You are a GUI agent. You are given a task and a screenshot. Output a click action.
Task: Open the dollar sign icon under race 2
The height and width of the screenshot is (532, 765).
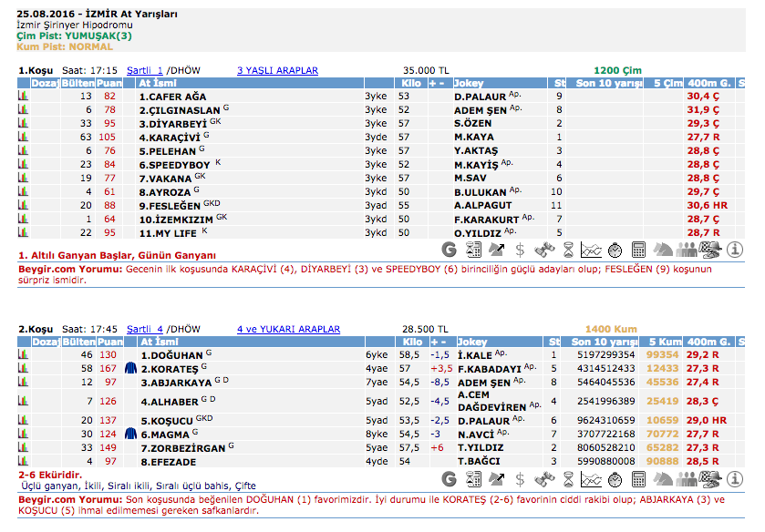(520, 478)
